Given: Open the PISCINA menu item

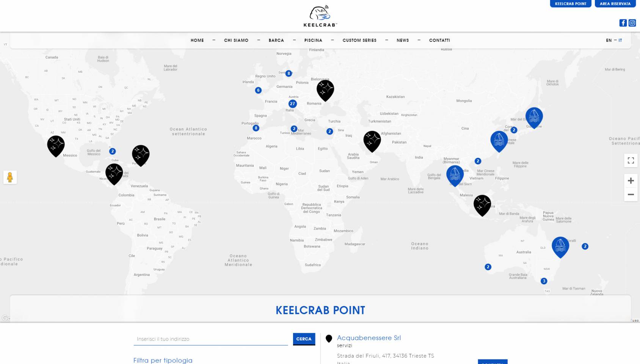Looking at the screenshot, I should [x=313, y=40].
